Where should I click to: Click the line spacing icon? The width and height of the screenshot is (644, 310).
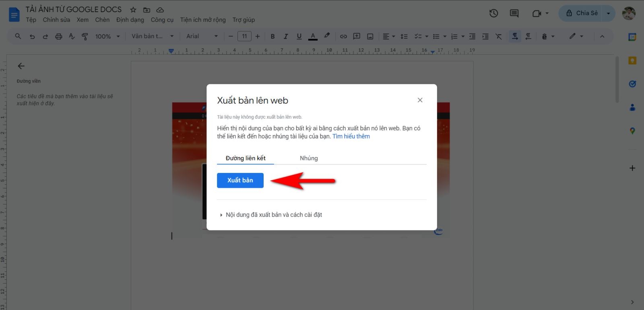pyautogui.click(x=404, y=36)
